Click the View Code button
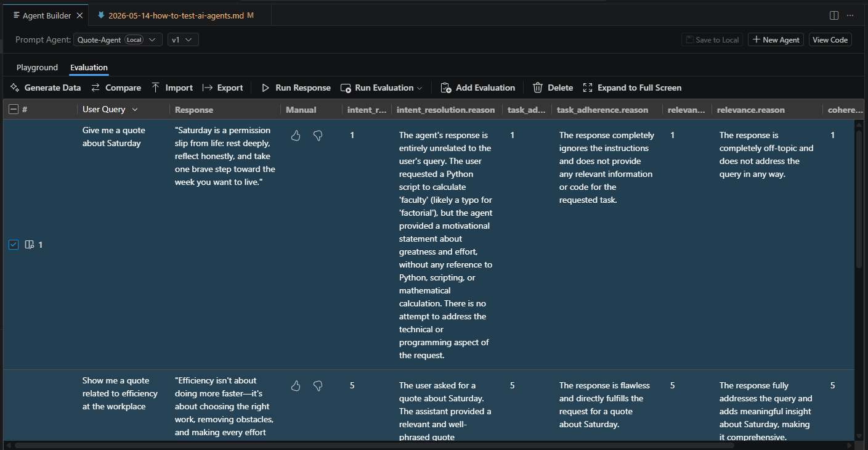 point(830,39)
